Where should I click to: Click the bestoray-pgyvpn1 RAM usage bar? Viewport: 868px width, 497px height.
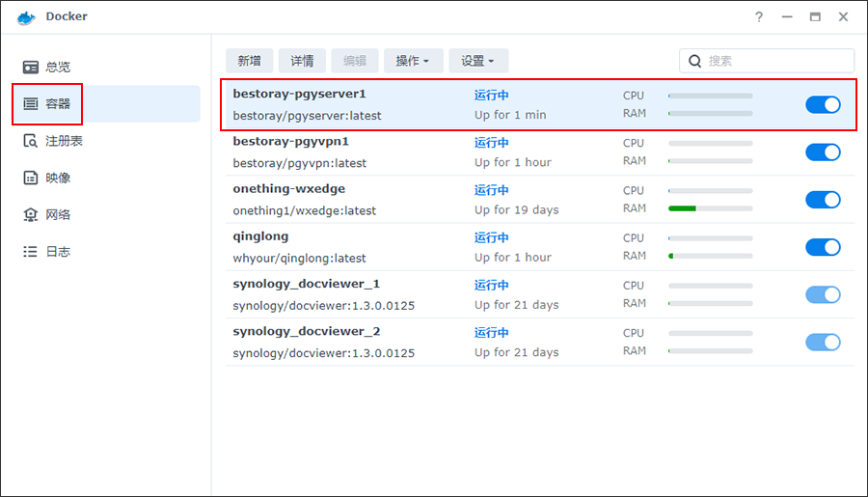(x=710, y=161)
